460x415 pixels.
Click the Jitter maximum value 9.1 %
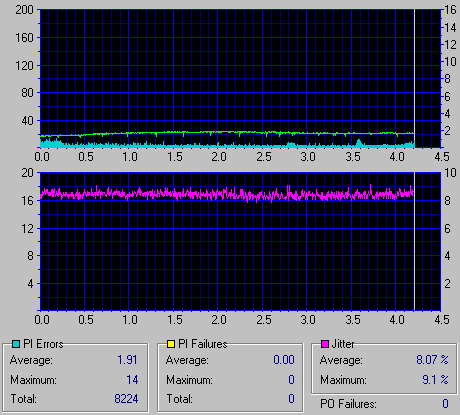pos(435,380)
